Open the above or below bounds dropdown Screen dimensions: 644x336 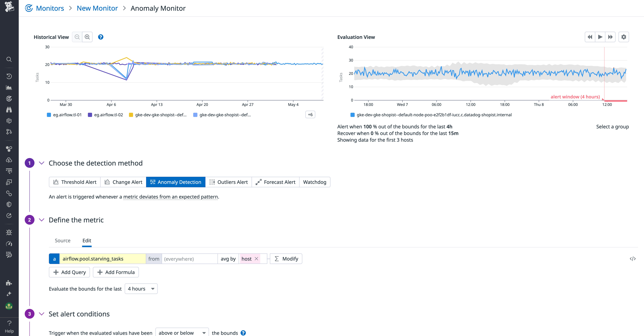coord(182,333)
